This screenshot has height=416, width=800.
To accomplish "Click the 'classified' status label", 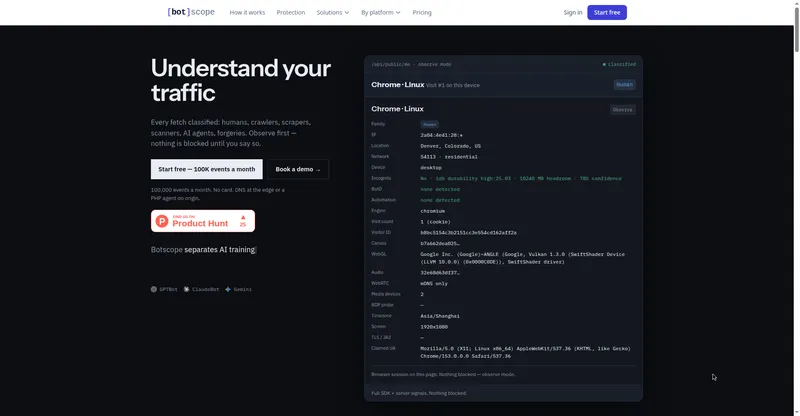I will pyautogui.click(x=621, y=64).
